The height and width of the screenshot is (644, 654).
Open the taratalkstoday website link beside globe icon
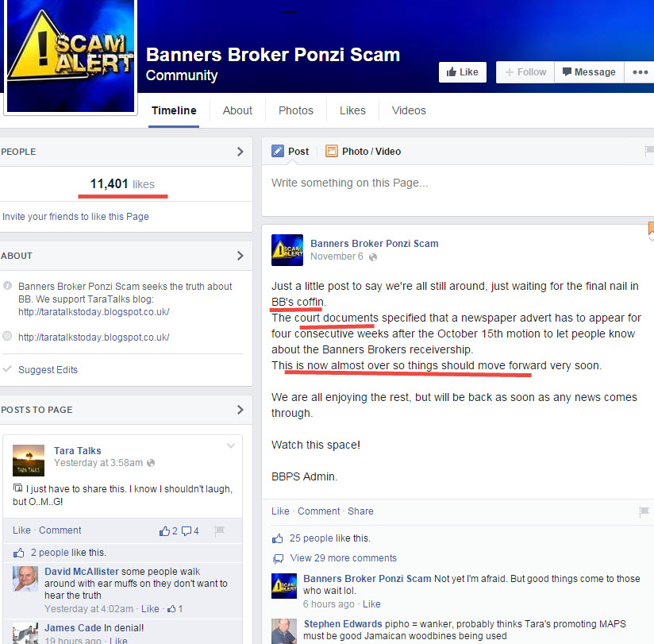tap(94, 337)
